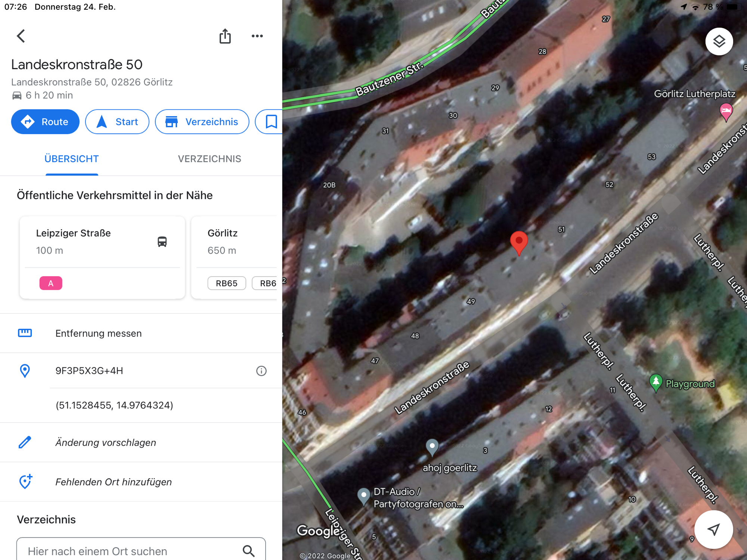Select the Görlitz Lutherplatz hotel marker
The width and height of the screenshot is (747, 560).
[x=726, y=111]
